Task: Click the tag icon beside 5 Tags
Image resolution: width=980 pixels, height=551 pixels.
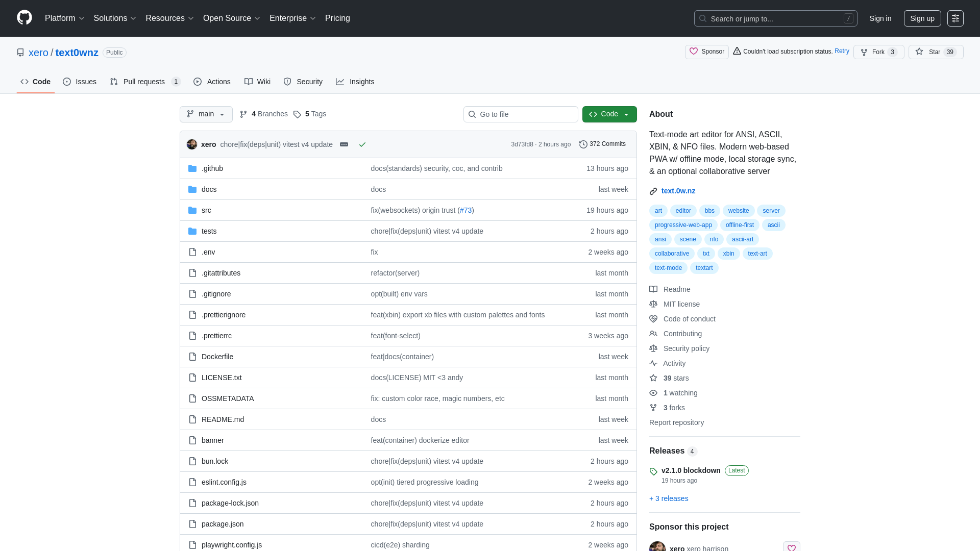Action: [x=298, y=114]
